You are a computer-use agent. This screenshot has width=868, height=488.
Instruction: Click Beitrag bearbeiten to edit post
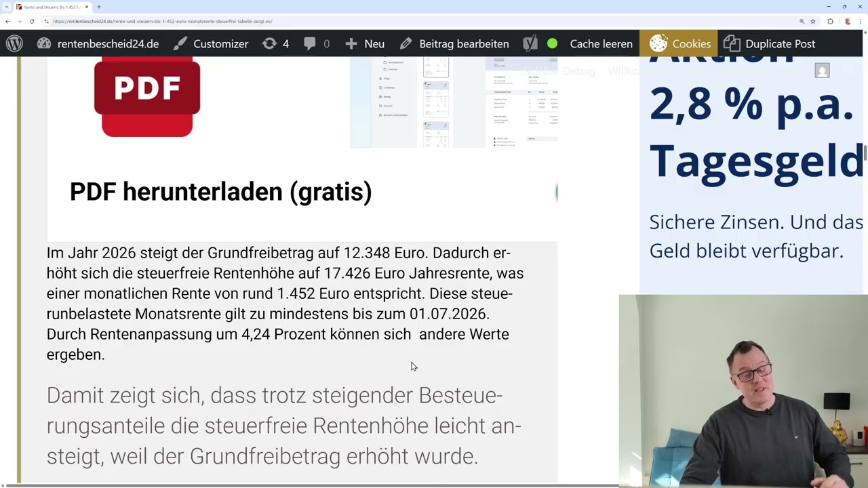tap(454, 43)
